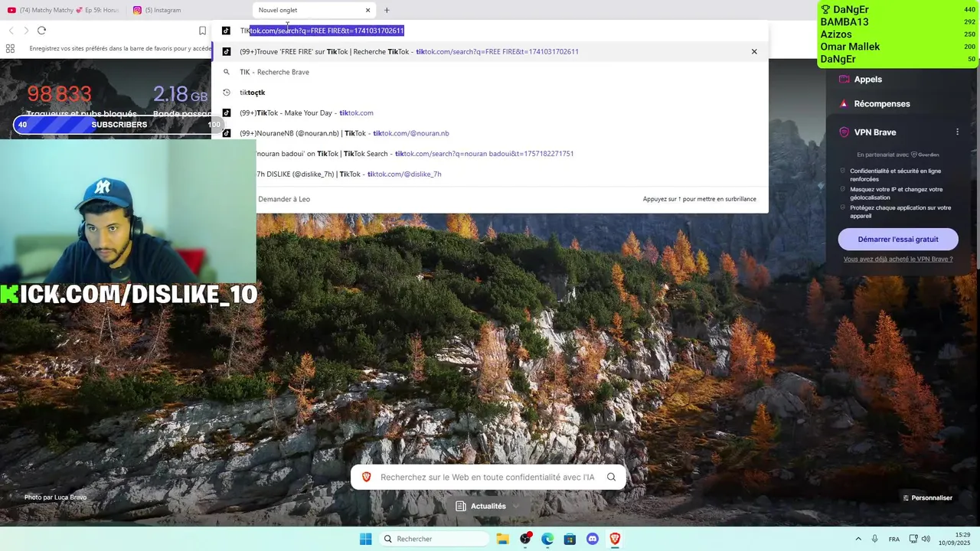
Task: Open Microsoft Edge from the taskbar
Action: point(547,539)
